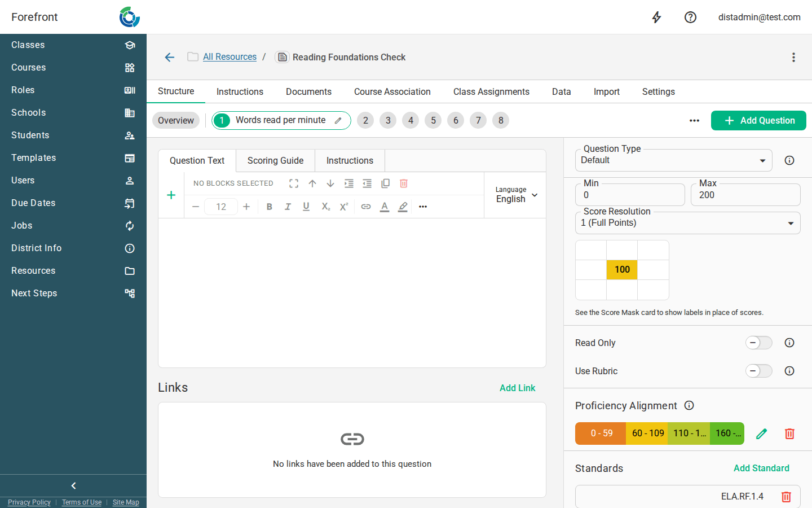812x508 pixels.
Task: Open the help question mark icon
Action: 690,17
